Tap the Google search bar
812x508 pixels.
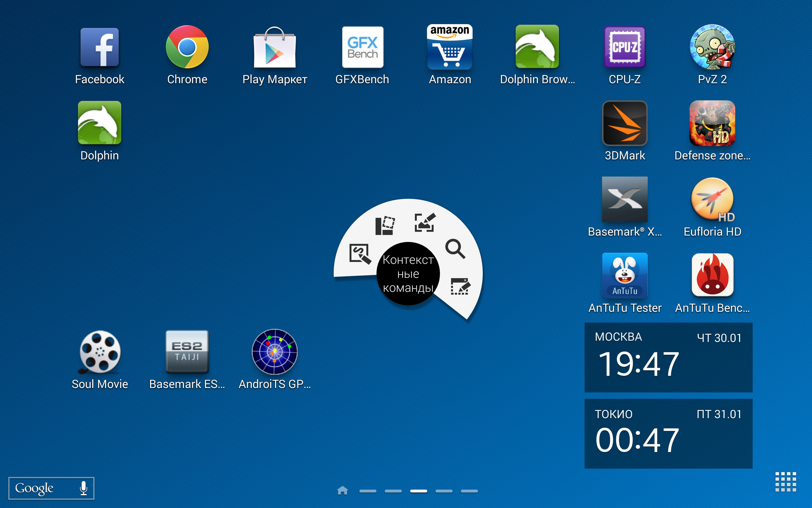[51, 488]
